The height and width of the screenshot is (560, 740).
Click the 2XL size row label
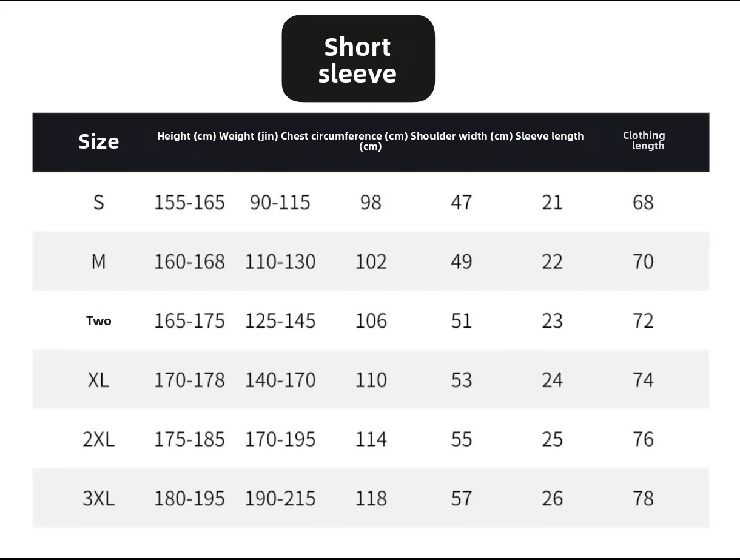tap(98, 439)
